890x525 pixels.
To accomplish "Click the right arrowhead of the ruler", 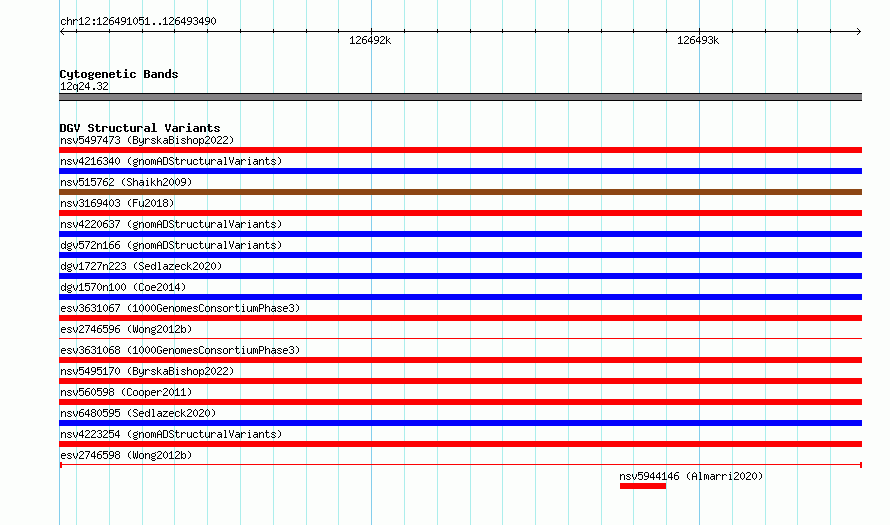I will point(858,32).
